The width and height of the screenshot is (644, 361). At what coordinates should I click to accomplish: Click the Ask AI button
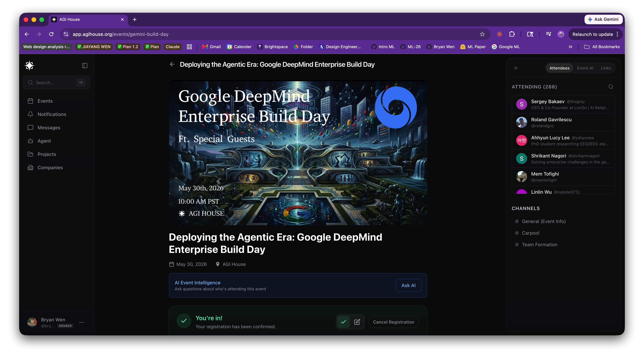tap(408, 285)
